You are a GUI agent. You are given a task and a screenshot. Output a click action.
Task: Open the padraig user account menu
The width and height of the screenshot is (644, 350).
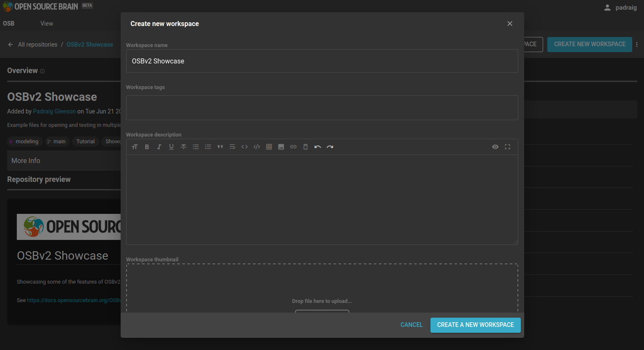(620, 8)
